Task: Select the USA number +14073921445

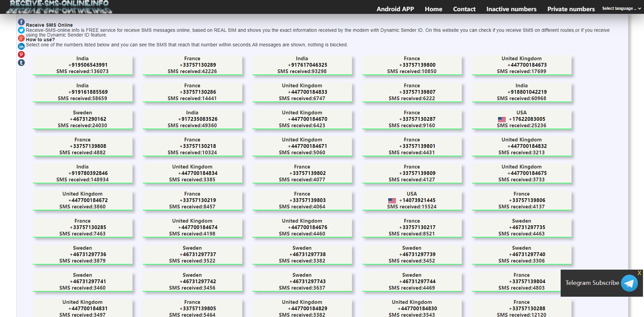Action: [412, 200]
